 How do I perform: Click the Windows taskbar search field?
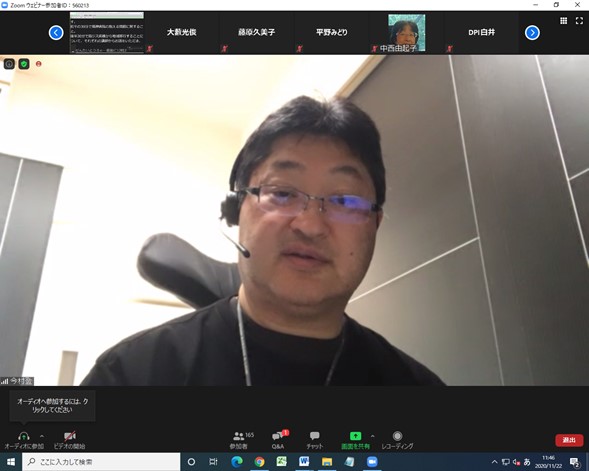click(x=101, y=462)
